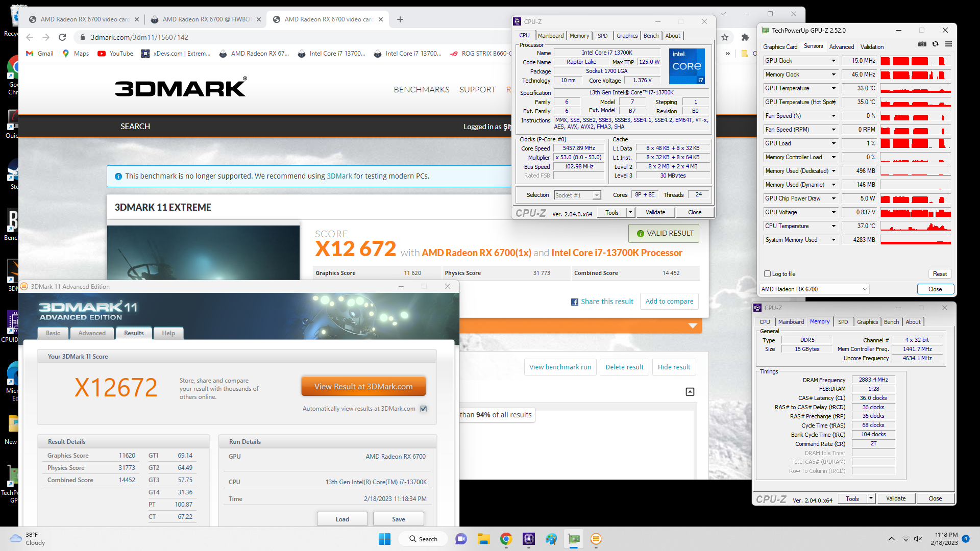
Task: Click the muted volume tray icon
Action: click(x=918, y=539)
